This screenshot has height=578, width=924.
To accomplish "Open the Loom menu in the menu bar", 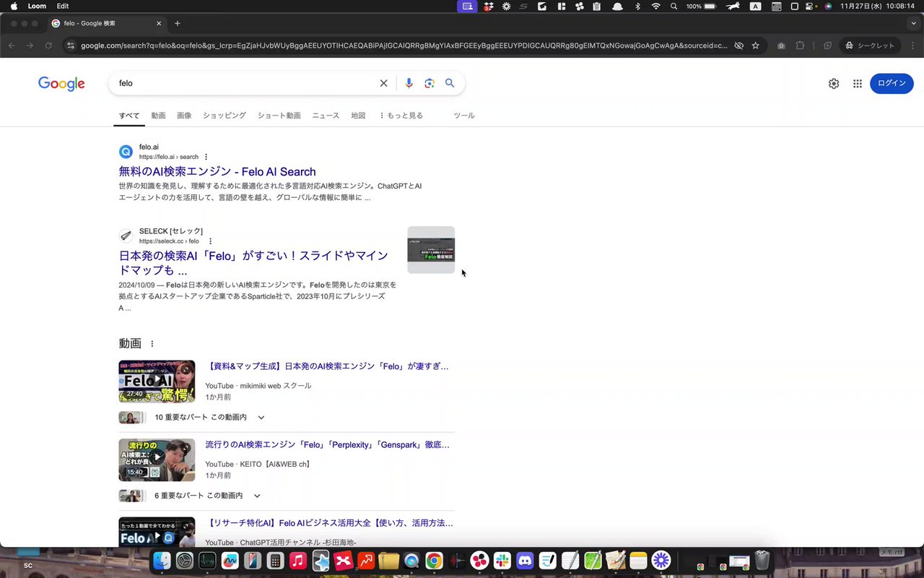I will (37, 6).
